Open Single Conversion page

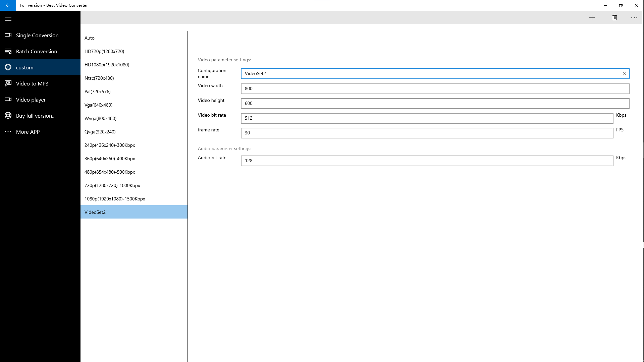[x=40, y=35]
